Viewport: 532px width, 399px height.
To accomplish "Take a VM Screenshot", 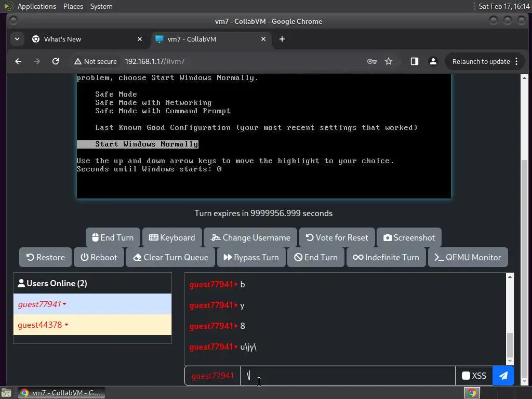I will pos(409,237).
